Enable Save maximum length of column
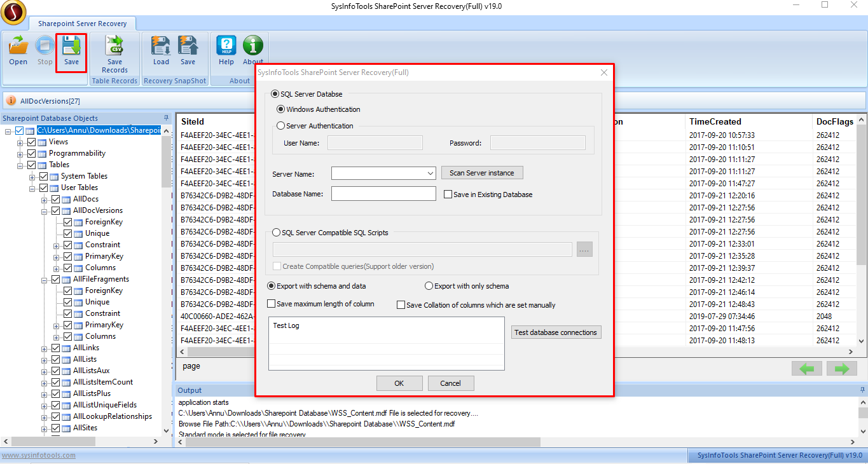This screenshot has width=868, height=464. click(x=272, y=304)
